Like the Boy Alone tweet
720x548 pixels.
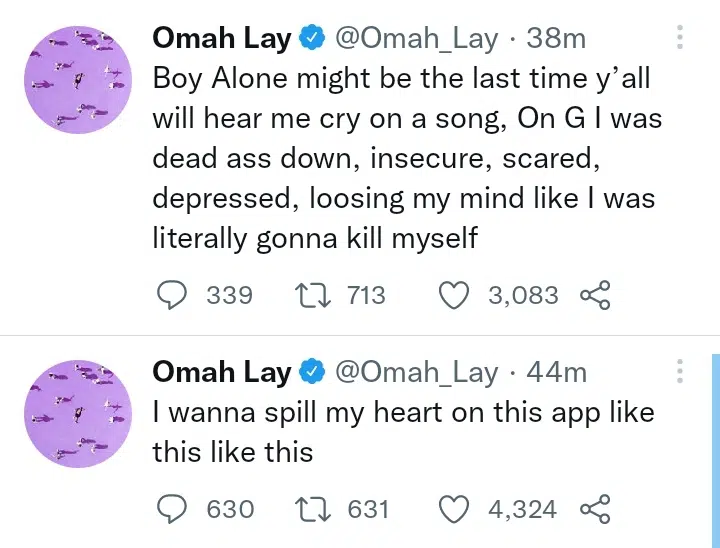click(456, 296)
